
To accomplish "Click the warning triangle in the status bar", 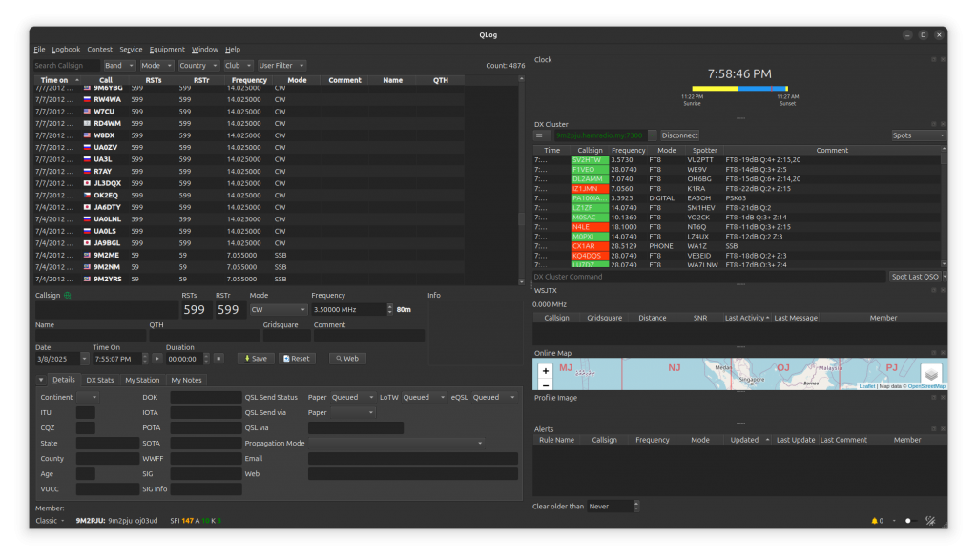I will [875, 520].
